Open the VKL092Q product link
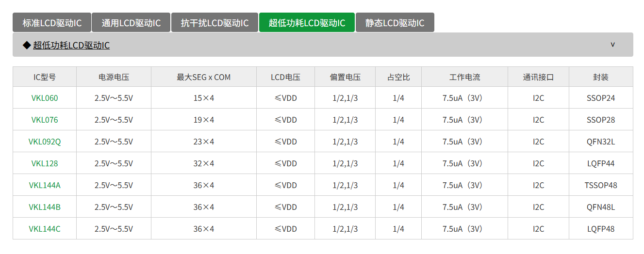Viewport: 644px width, 254px height. point(45,142)
